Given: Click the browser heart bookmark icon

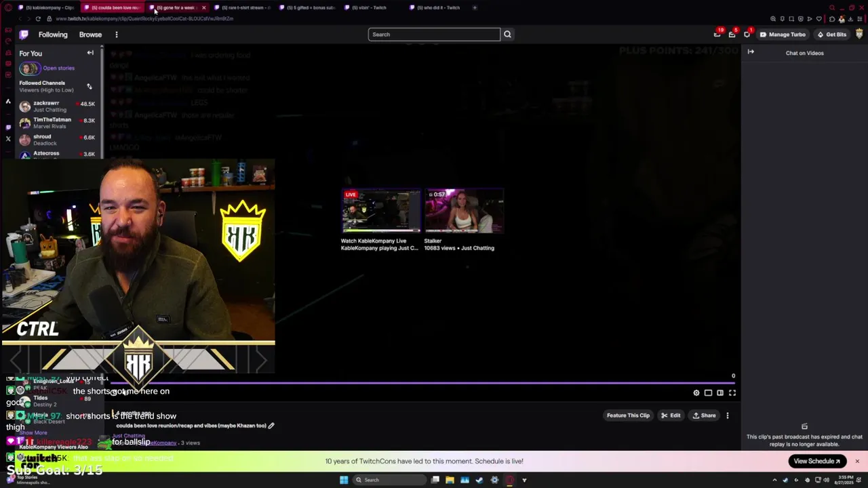Looking at the screenshot, I should pyautogui.click(x=818, y=19).
